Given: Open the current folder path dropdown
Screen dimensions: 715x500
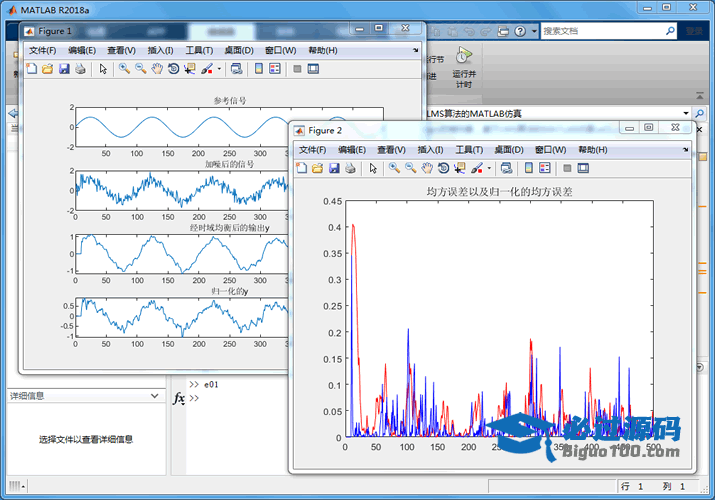Looking at the screenshot, I should tap(686, 113).
